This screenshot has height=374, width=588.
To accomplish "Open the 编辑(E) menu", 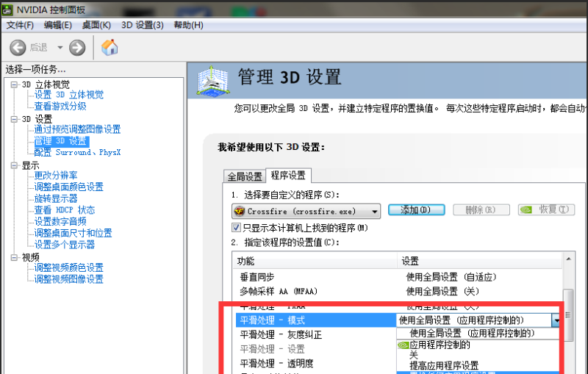I will [58, 25].
